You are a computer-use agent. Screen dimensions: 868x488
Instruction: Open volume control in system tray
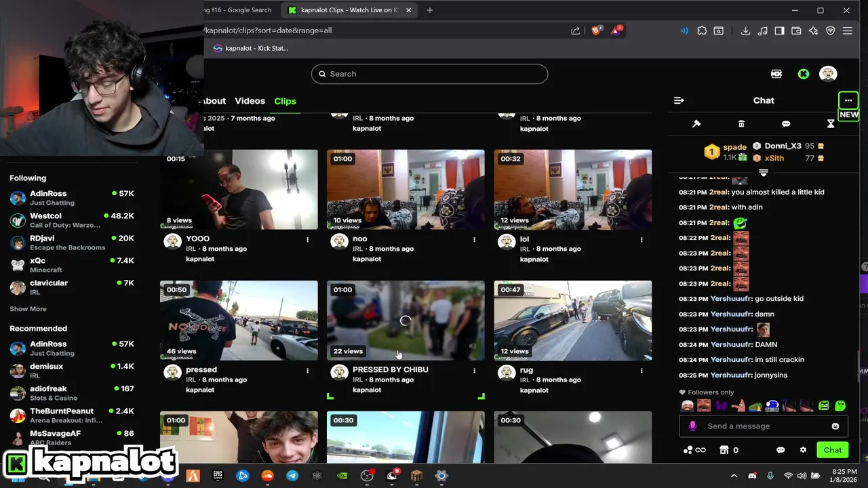tap(802, 476)
